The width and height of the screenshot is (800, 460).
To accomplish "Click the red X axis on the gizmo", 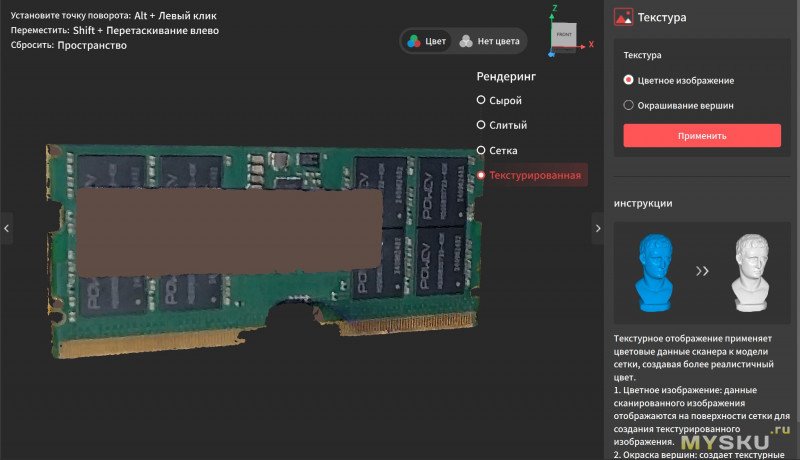I will click(590, 45).
